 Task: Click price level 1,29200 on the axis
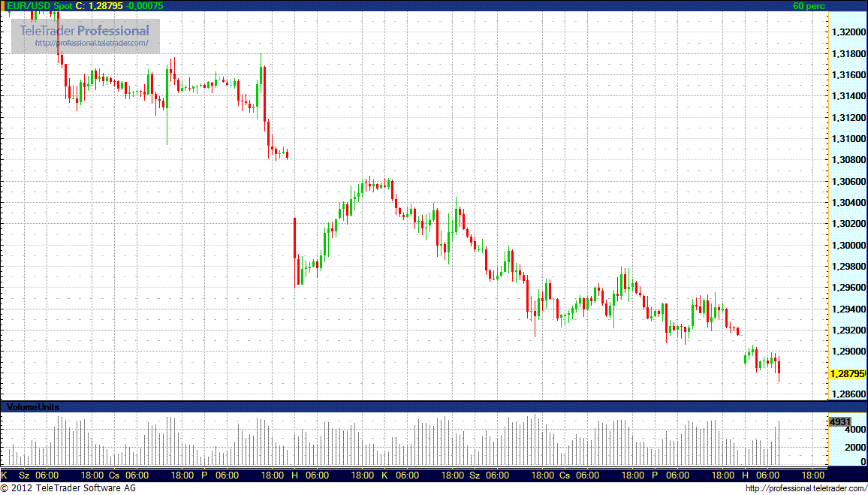click(x=848, y=331)
